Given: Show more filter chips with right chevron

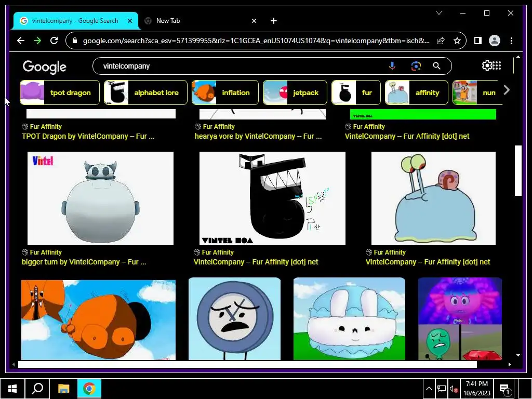Looking at the screenshot, I should click(507, 90).
